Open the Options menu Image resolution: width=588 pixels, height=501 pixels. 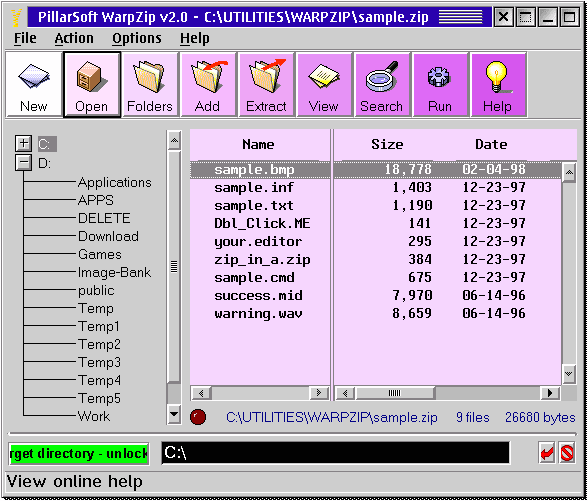coord(137,38)
